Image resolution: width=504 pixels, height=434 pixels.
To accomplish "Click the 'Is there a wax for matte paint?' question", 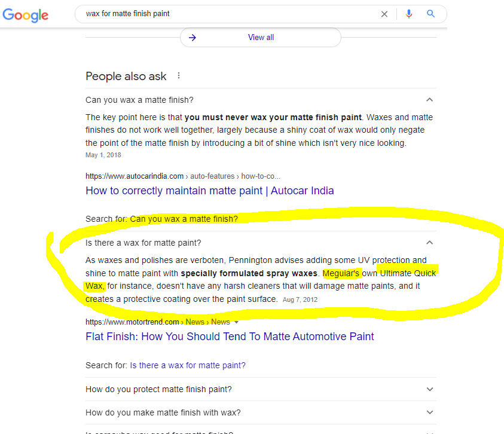I will [x=143, y=243].
